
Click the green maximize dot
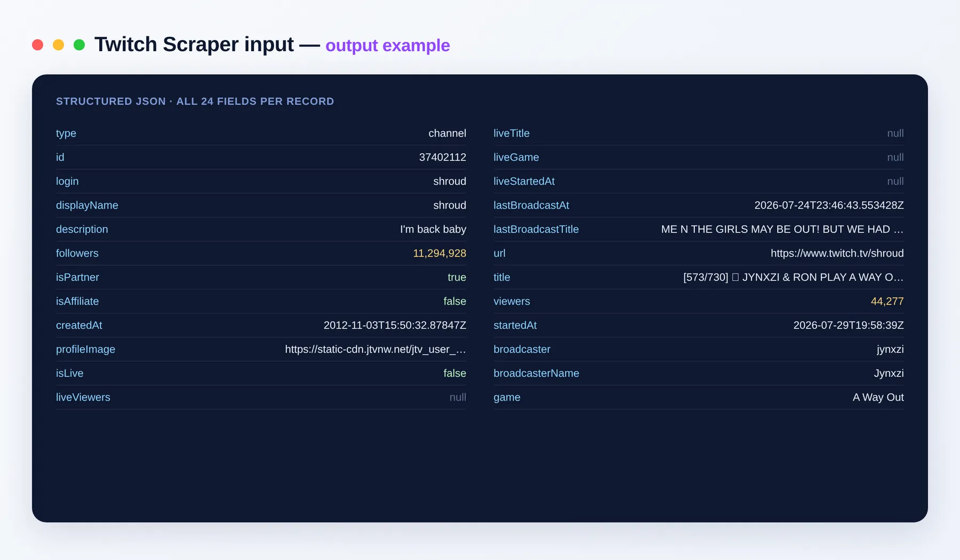click(79, 45)
